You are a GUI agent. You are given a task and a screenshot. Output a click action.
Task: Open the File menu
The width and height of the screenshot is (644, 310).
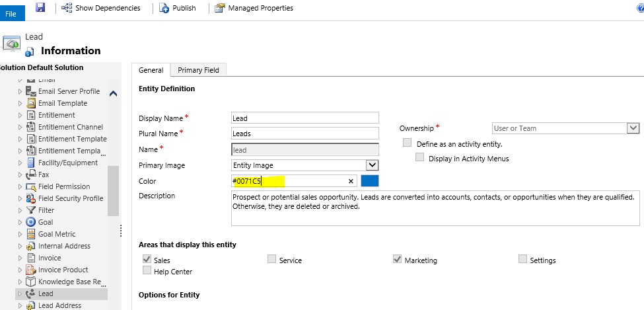point(11,13)
